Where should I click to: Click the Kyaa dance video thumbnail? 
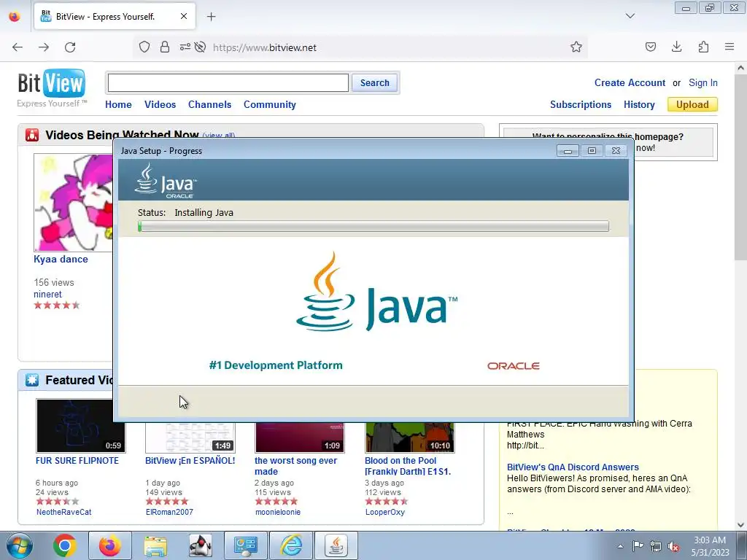74,203
